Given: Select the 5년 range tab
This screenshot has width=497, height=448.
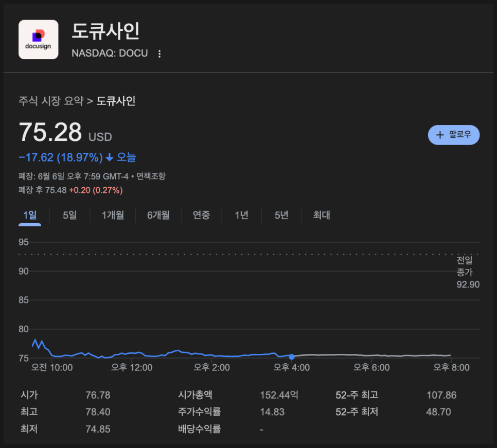Looking at the screenshot, I should tap(281, 216).
